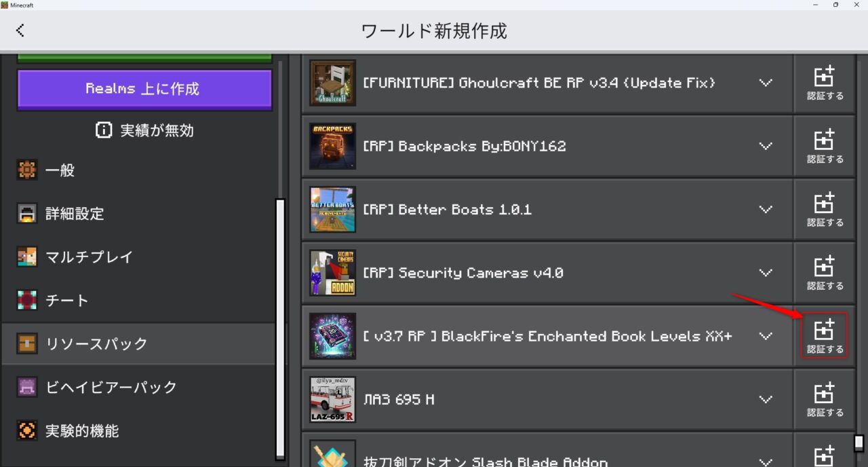This screenshot has width=868, height=467.
Task: Click the 実験的機能 orange icon
Action: (x=27, y=431)
